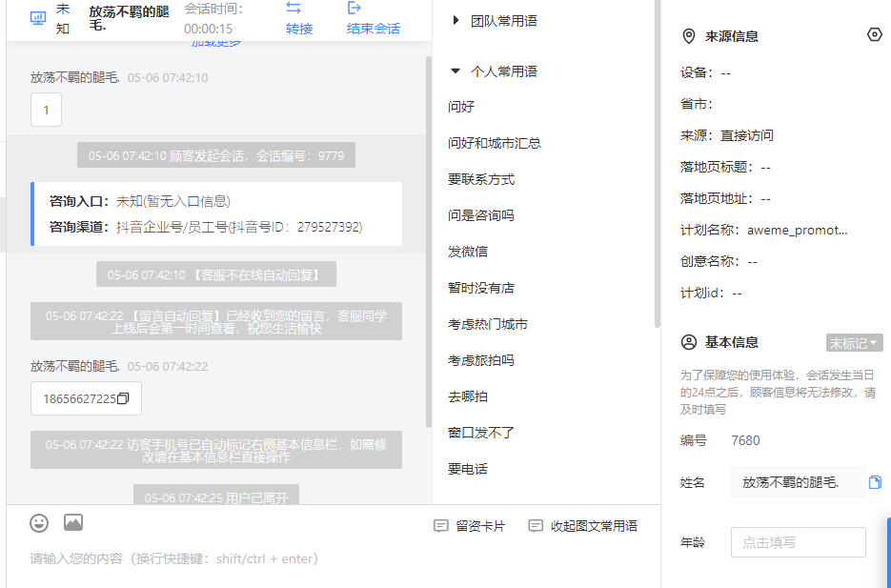Select the 考虑热门城市 quick phrase
This screenshot has height=588, width=891.
488,324
